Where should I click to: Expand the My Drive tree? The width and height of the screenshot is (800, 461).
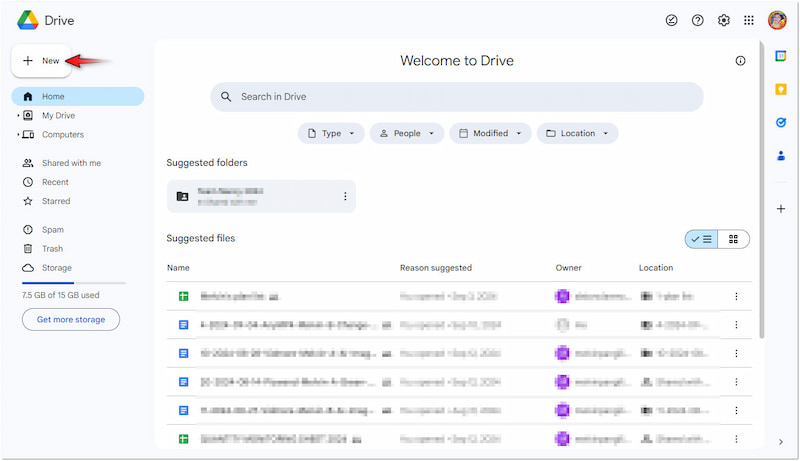18,116
